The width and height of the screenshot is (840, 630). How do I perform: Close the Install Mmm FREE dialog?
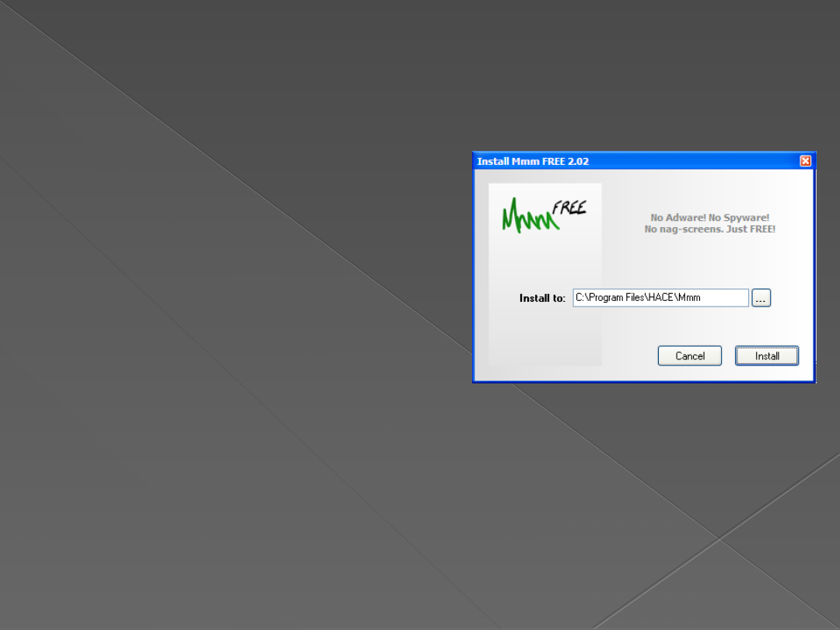pyautogui.click(x=805, y=161)
